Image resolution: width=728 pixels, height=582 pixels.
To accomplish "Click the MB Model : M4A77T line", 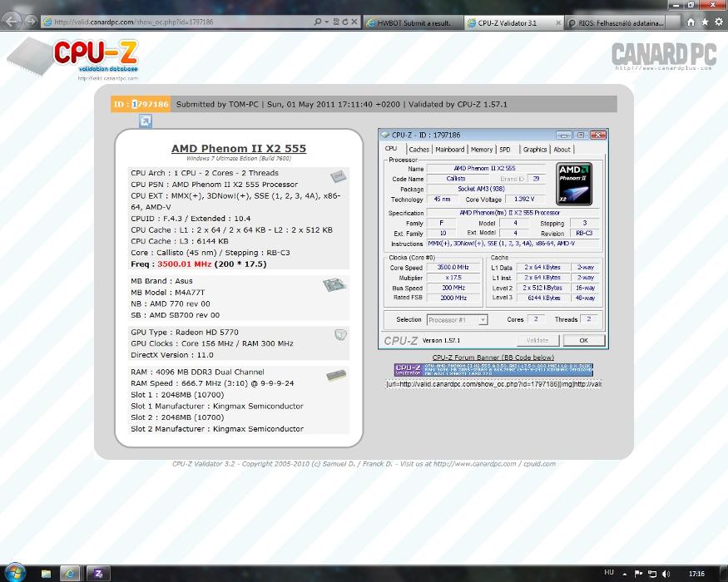I will pyautogui.click(x=167, y=293).
